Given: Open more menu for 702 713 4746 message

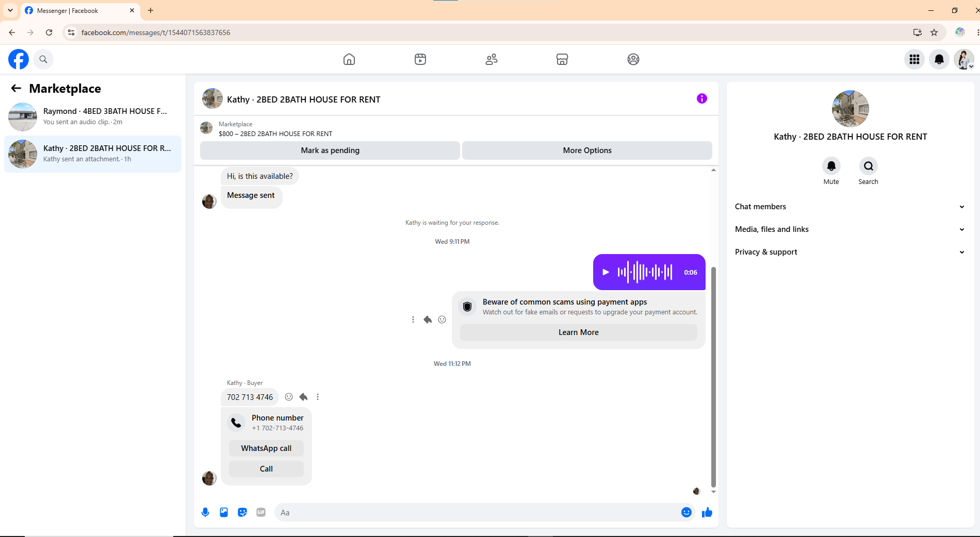Looking at the screenshot, I should point(318,397).
